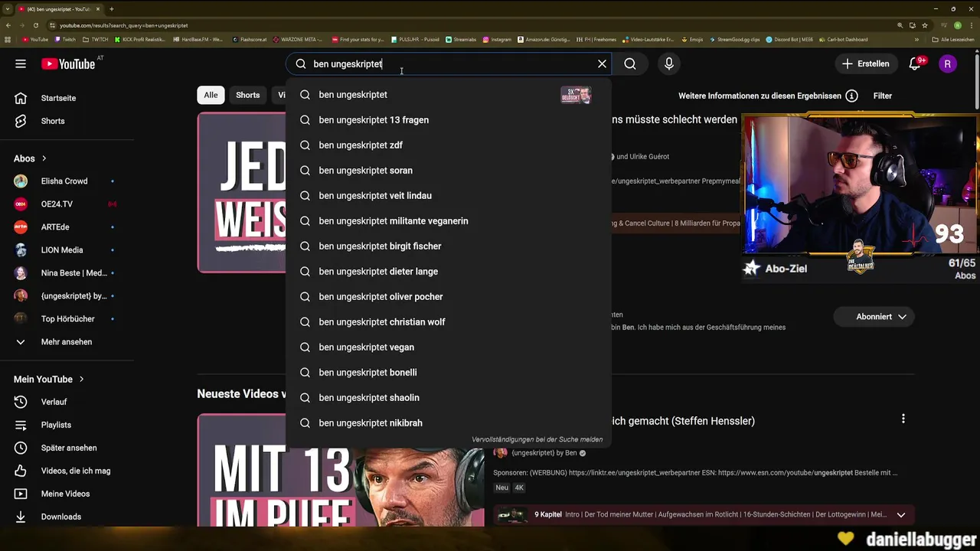
Task: Open Später ansehen list
Action: [67, 448]
